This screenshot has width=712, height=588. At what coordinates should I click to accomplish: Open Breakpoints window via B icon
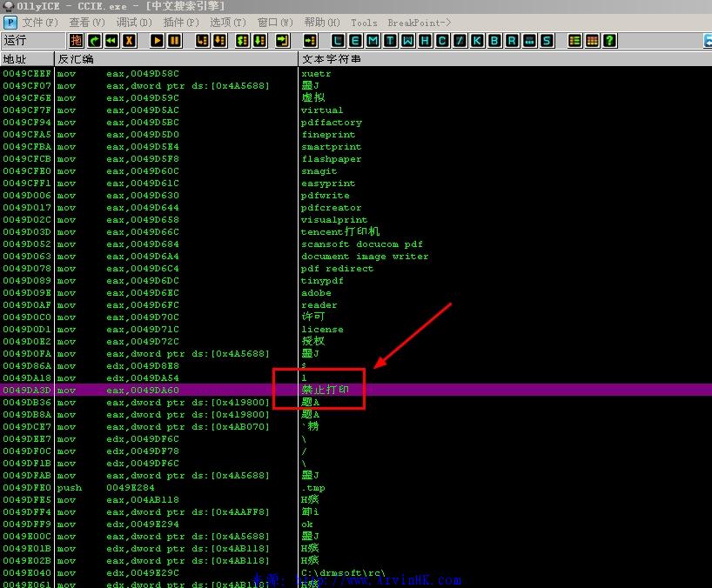(494, 41)
